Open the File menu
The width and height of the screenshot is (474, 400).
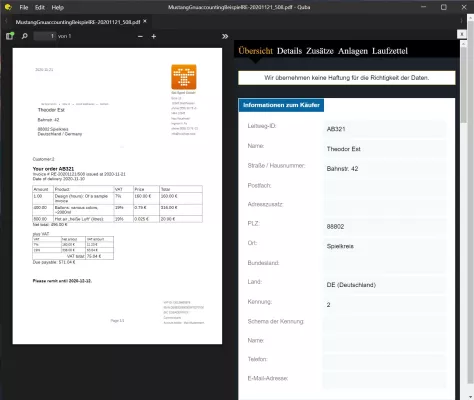(x=24, y=7)
